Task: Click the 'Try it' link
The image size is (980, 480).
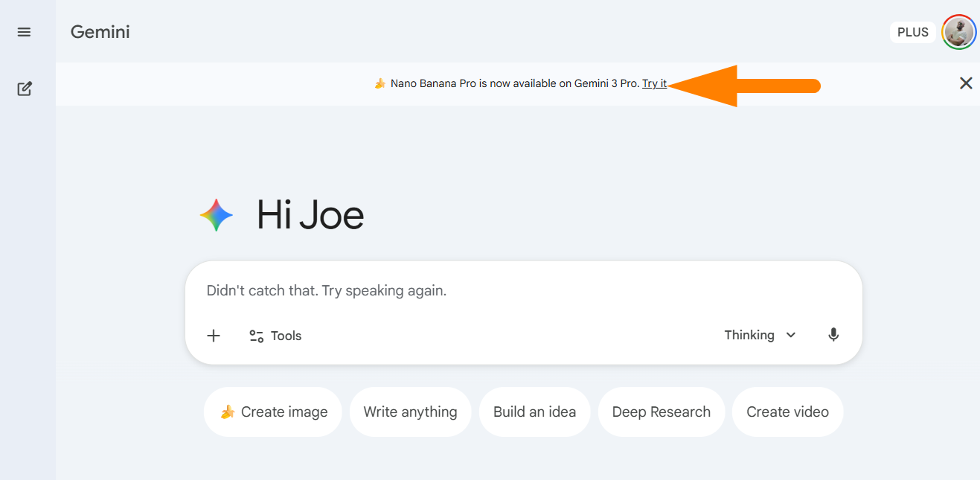Action: 654,83
